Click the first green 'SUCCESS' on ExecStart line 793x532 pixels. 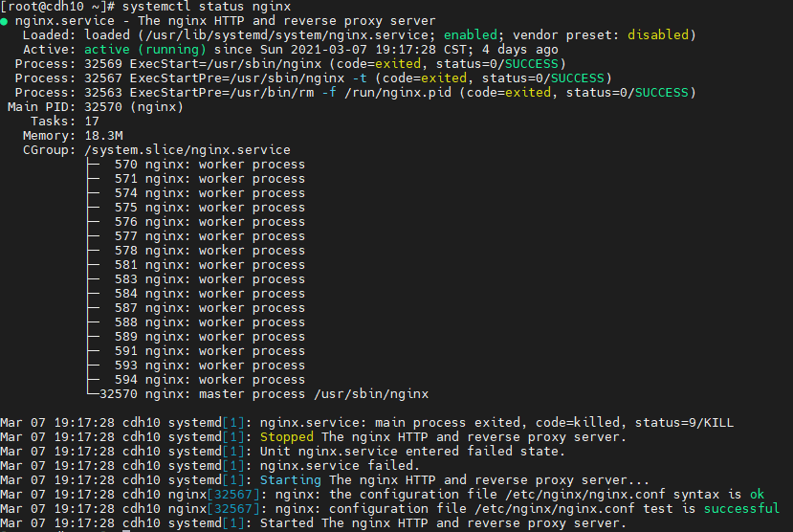click(x=532, y=64)
